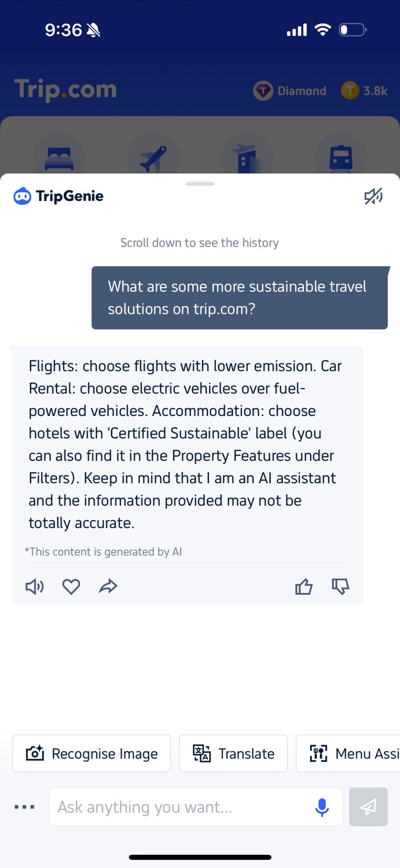Open the 3.8k Trip Coins balance
This screenshot has width=400, height=868.
click(x=364, y=90)
